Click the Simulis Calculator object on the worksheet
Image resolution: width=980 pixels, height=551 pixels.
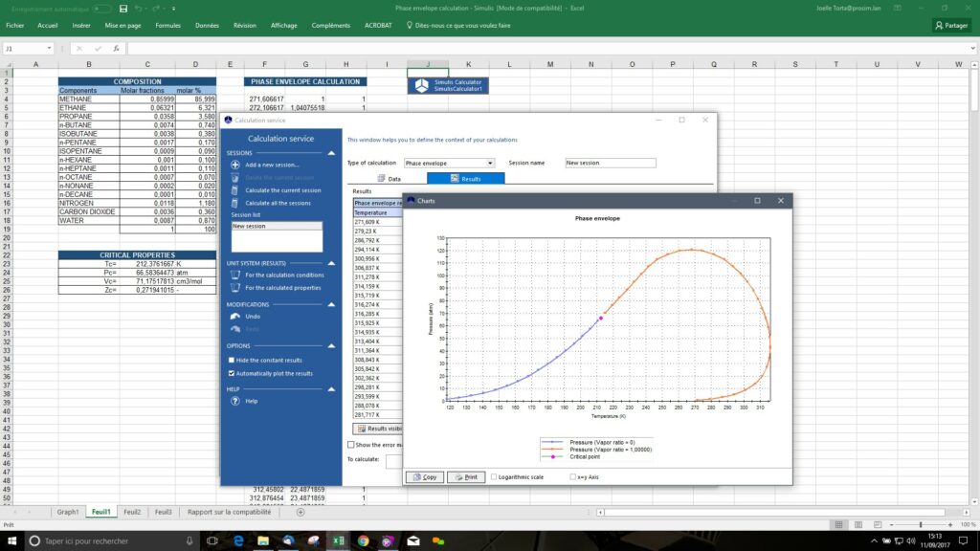click(x=448, y=85)
